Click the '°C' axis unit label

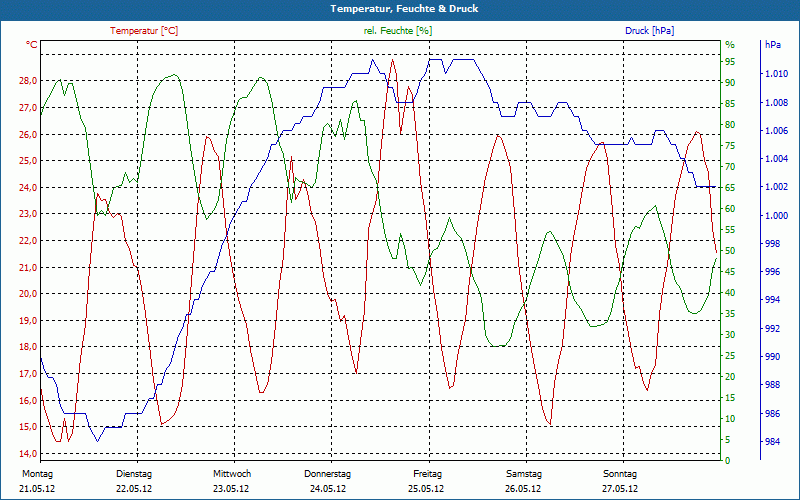pyautogui.click(x=31, y=45)
